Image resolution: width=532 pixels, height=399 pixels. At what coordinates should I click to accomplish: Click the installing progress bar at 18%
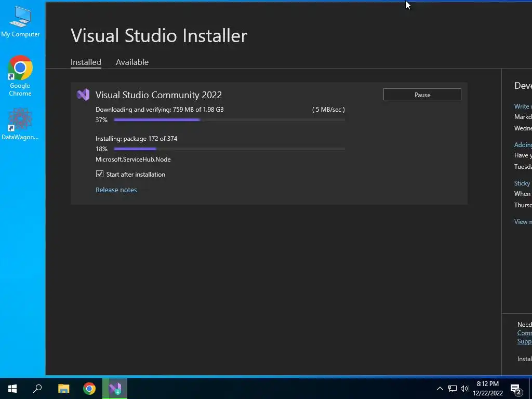point(229,149)
